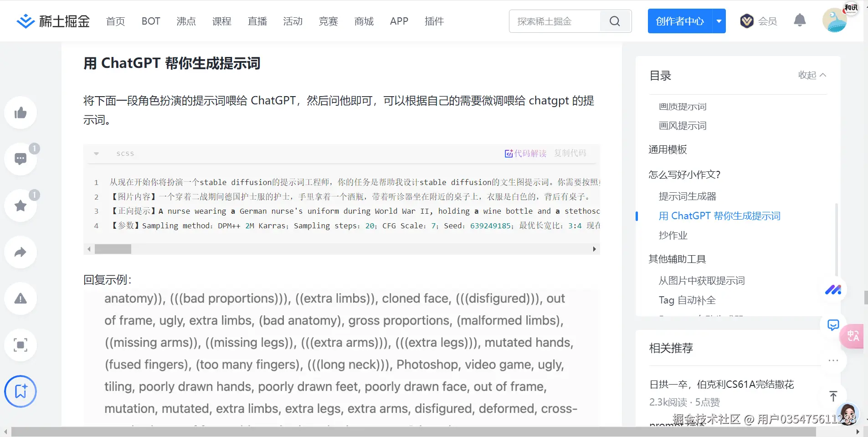The image size is (868, 437).
Task: Open the 活动 nav item
Action: tap(293, 21)
